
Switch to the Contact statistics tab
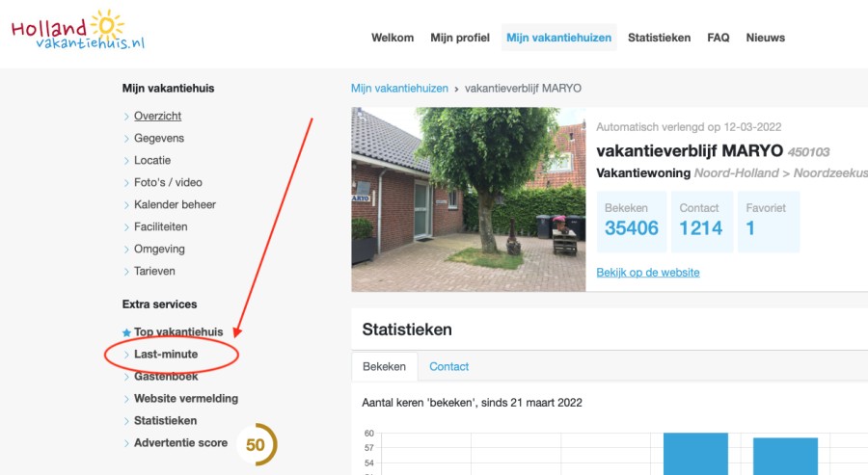(448, 366)
